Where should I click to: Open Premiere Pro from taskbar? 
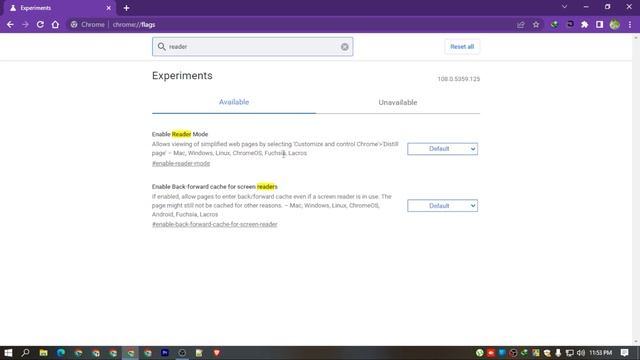click(x=165, y=353)
